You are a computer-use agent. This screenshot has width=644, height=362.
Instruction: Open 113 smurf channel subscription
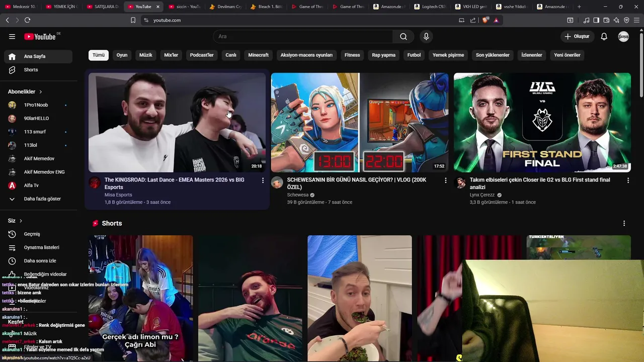tap(39, 132)
